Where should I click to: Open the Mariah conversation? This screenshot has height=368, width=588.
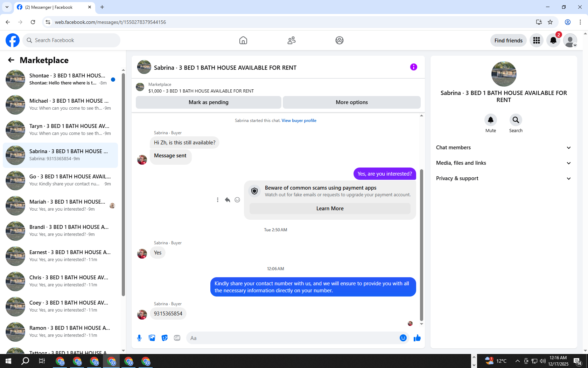(61, 205)
